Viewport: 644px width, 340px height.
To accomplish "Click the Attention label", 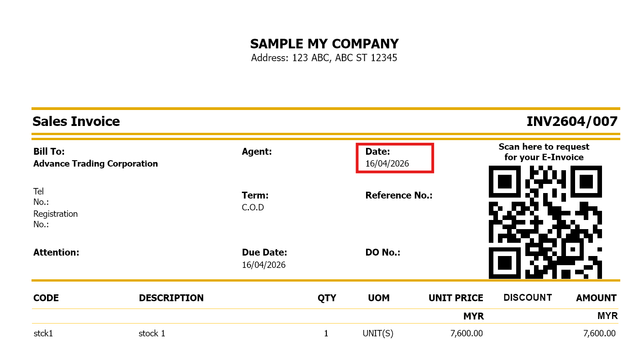I will [56, 252].
